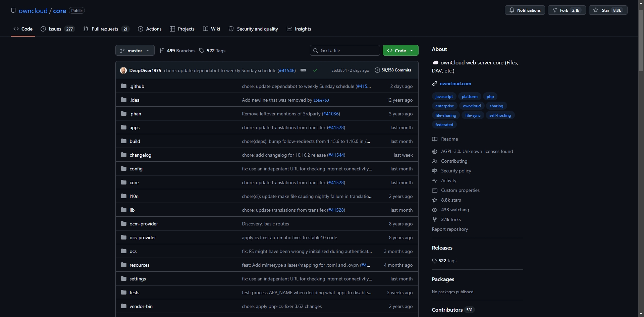Click the self-hosting topic tag

(x=500, y=115)
